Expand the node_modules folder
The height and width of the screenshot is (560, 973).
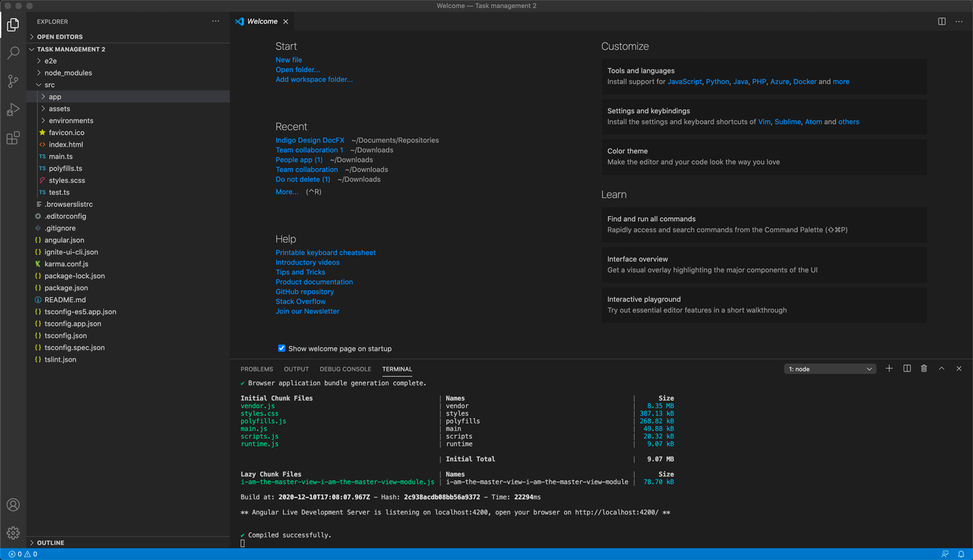68,73
